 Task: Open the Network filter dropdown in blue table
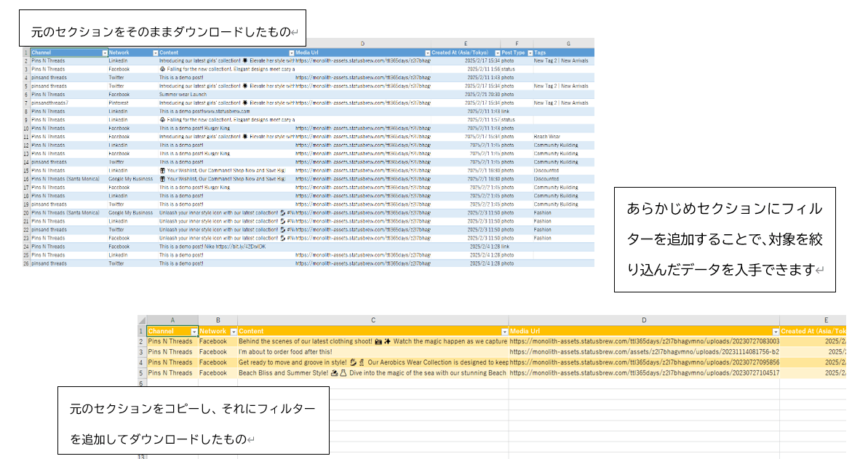coord(156,53)
